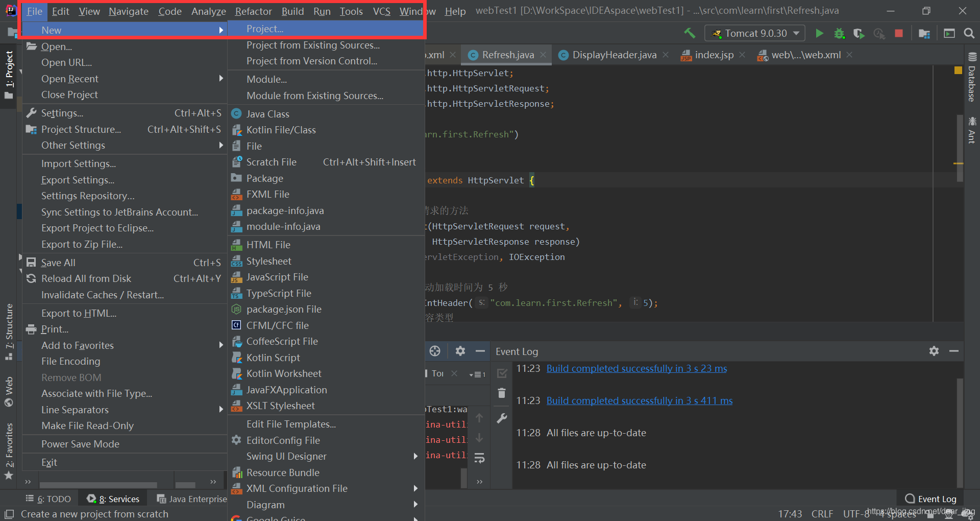Screen dimensions: 980x521
Task: Open Project Structure toolbar icon
Action: 924,33
